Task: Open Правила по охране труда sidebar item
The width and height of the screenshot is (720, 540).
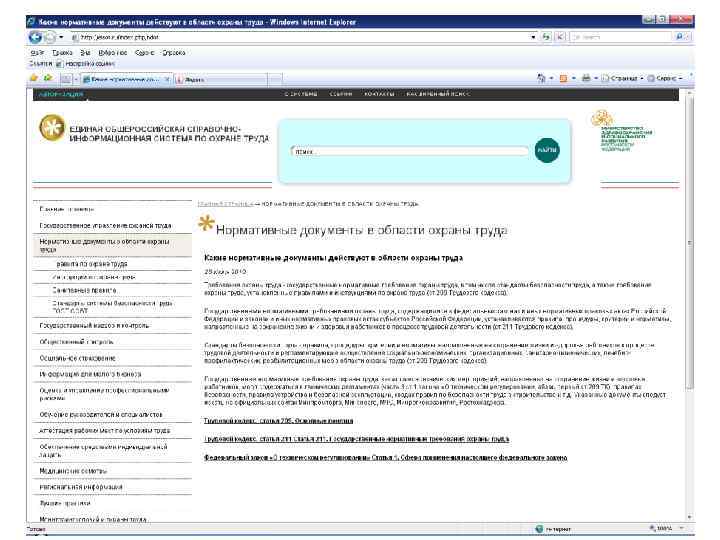Action: (92, 264)
